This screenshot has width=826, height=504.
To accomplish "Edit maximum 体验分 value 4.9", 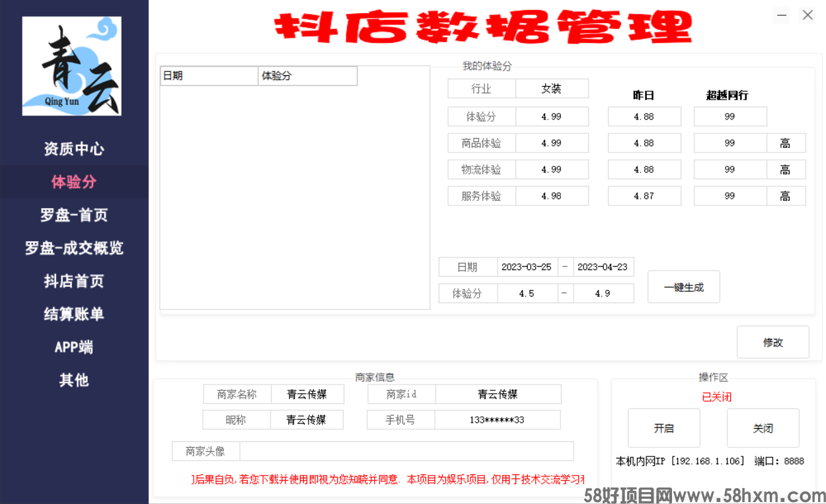I will pos(603,293).
